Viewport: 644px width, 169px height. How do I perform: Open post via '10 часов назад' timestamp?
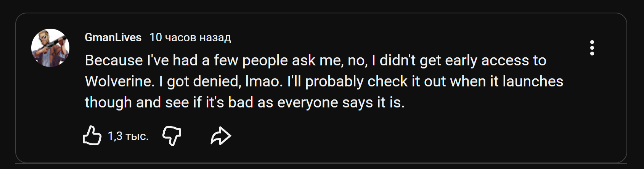pos(190,37)
